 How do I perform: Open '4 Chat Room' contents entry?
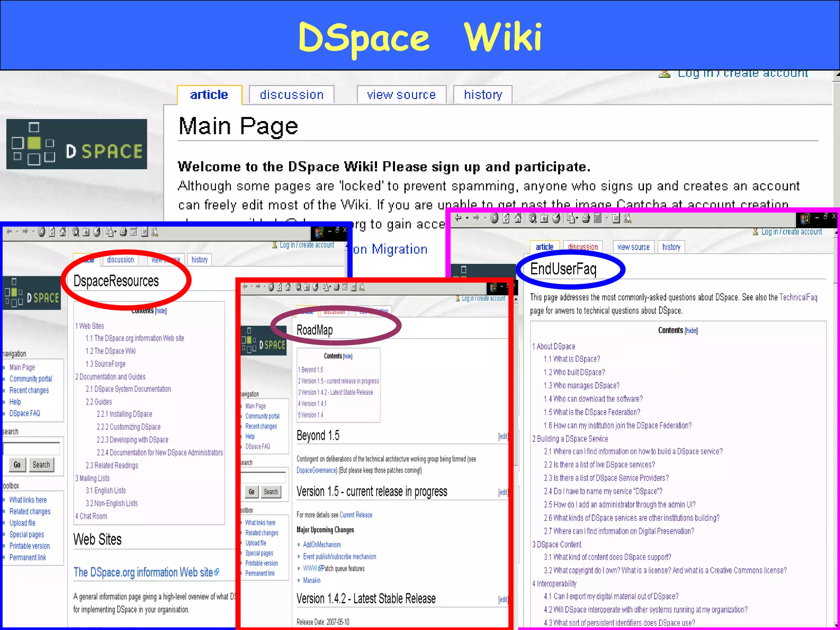tap(91, 516)
